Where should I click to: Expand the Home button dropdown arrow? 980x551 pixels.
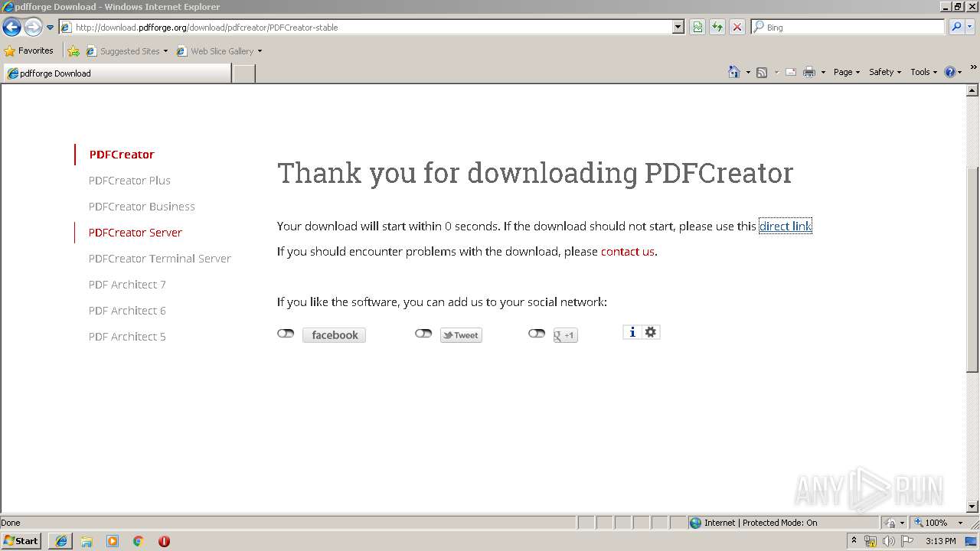(x=748, y=72)
